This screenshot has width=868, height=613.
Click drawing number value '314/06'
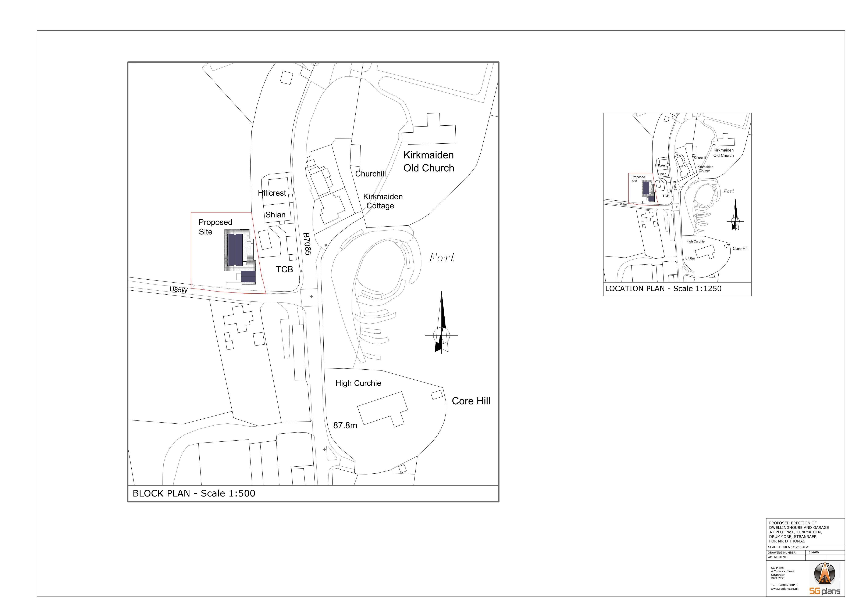click(814, 553)
